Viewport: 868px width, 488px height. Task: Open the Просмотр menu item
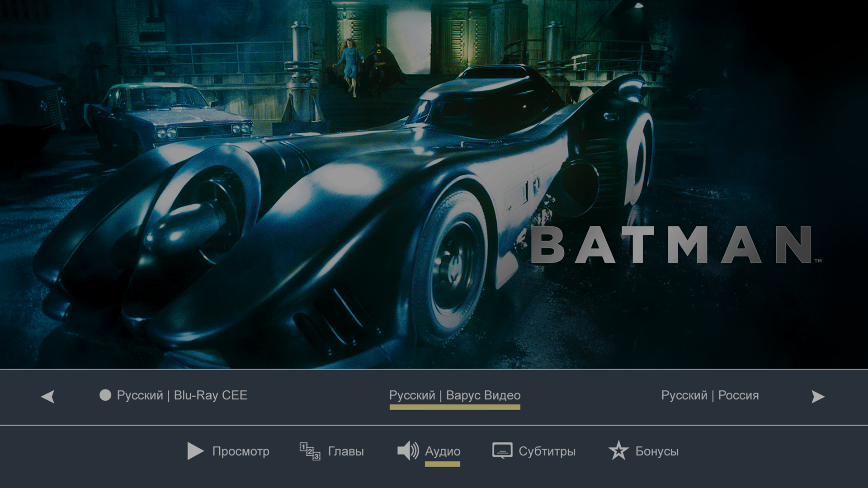click(x=241, y=451)
